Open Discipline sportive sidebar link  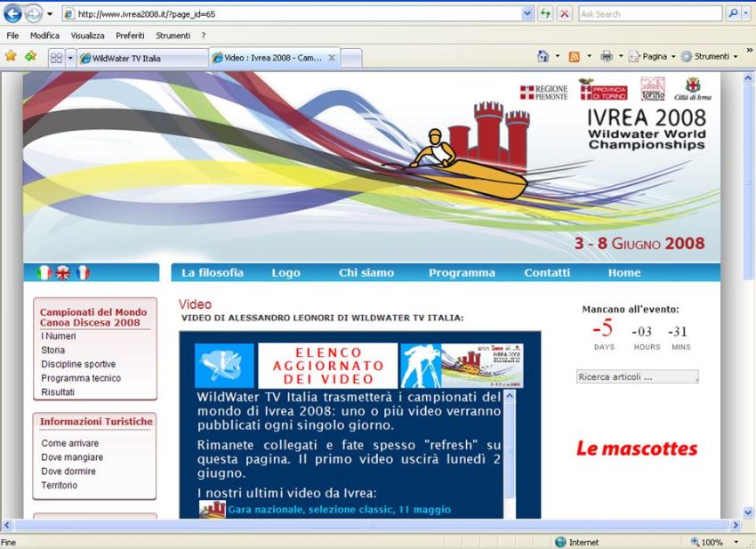tap(78, 364)
